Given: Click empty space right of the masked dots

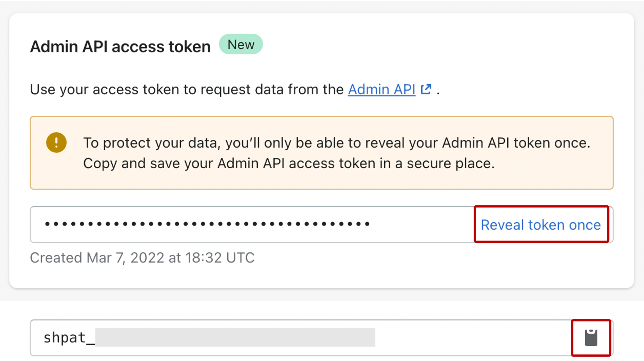Looking at the screenshot, I should 421,225.
